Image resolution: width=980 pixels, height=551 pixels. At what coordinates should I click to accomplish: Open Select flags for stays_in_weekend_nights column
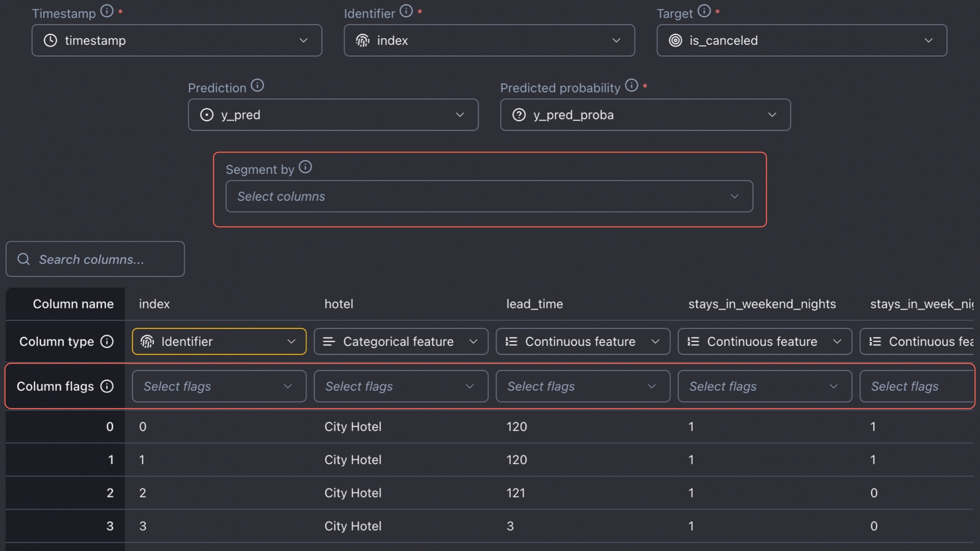tap(764, 386)
